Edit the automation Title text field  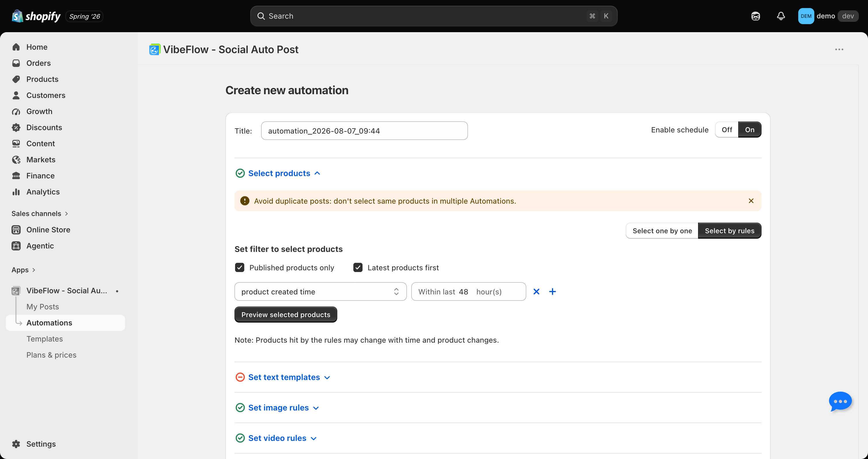tap(364, 130)
